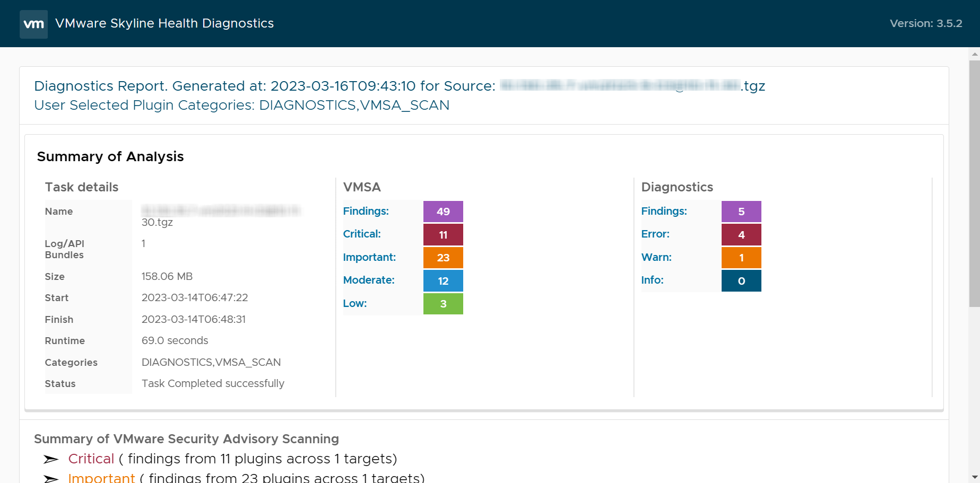Open the VMSA Important link
The width and height of the screenshot is (980, 483).
(x=369, y=257)
